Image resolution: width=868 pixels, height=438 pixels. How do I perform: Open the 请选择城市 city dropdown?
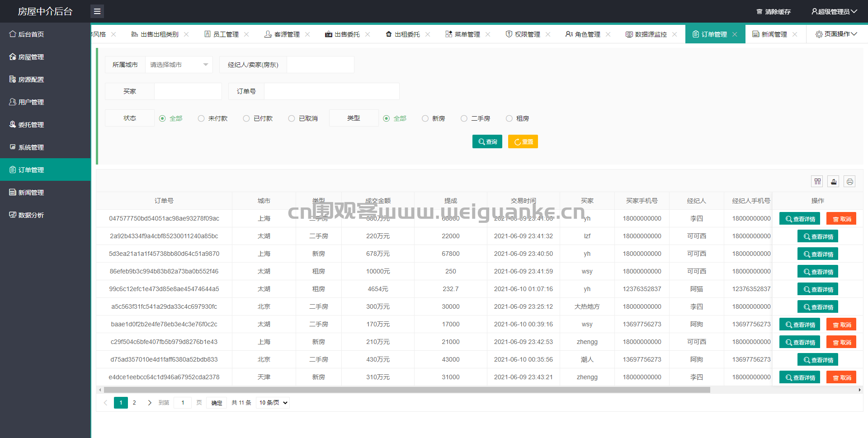[x=179, y=65]
